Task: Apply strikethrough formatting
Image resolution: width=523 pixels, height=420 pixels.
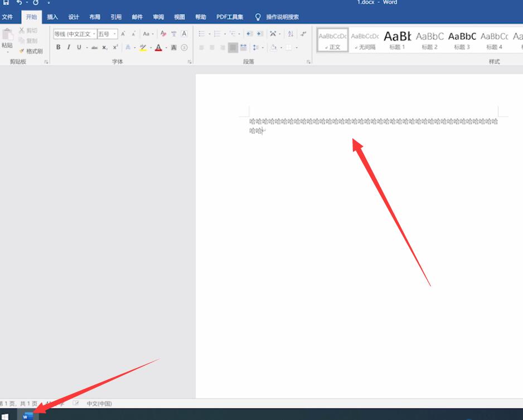Action: 95,48
